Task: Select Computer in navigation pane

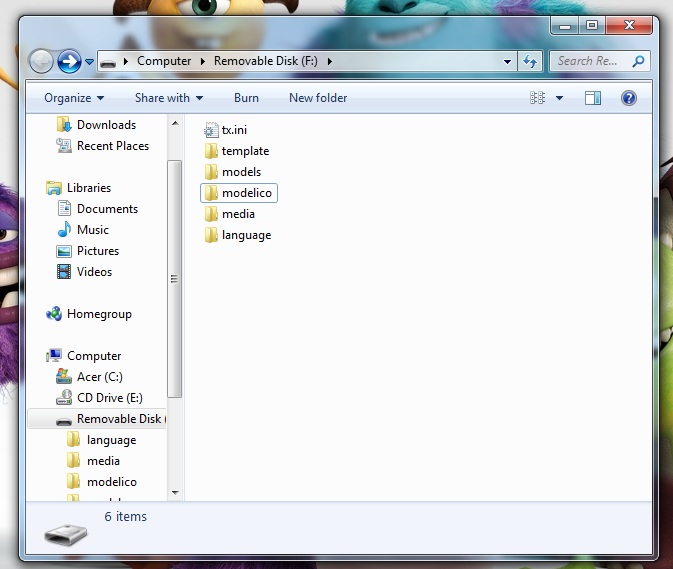Action: click(94, 356)
